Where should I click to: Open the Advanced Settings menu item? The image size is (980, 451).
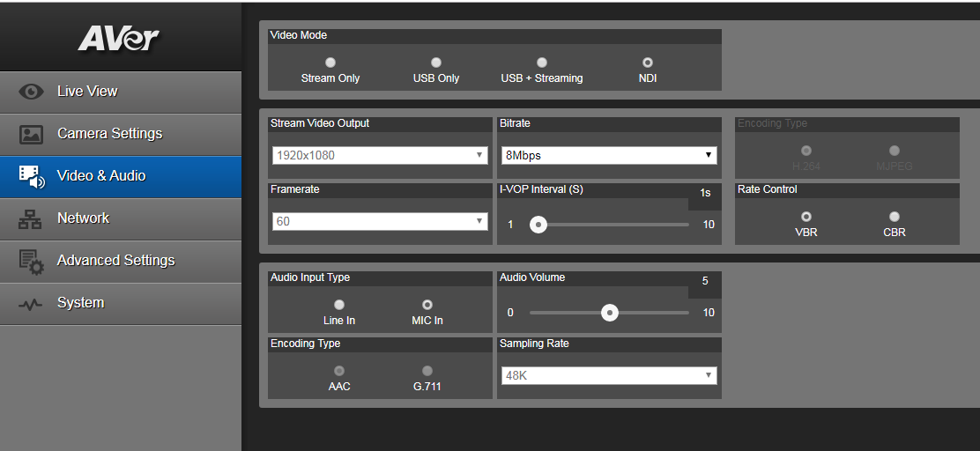tap(115, 261)
